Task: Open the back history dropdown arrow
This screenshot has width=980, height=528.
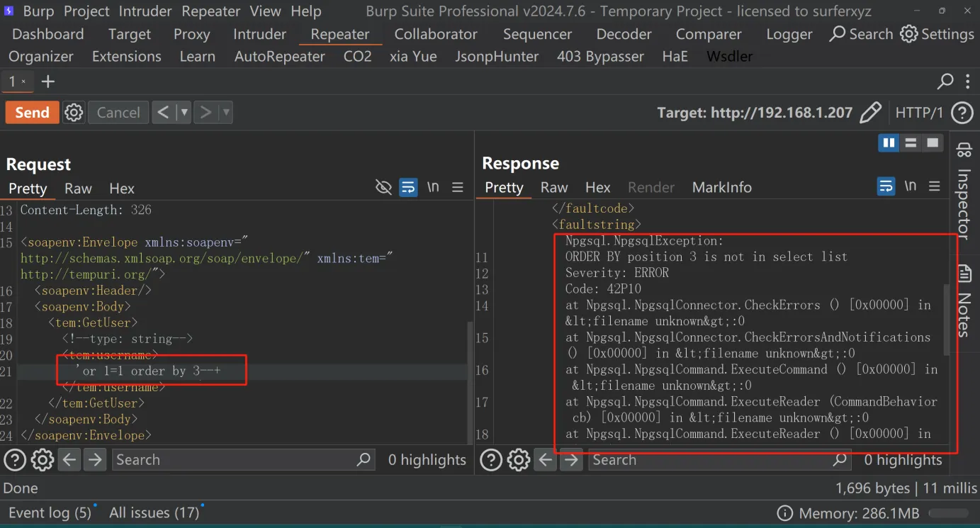Action: [x=184, y=113]
